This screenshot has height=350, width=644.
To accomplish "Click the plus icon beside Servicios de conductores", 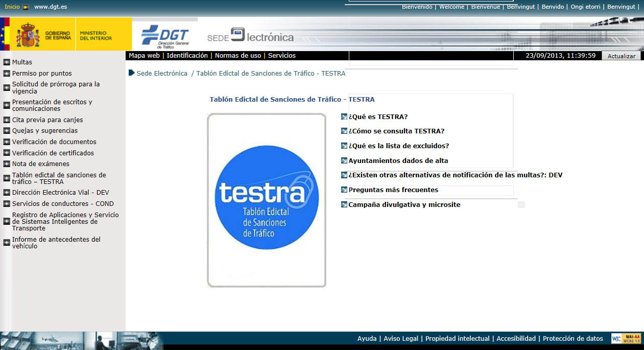I will pos(7,204).
